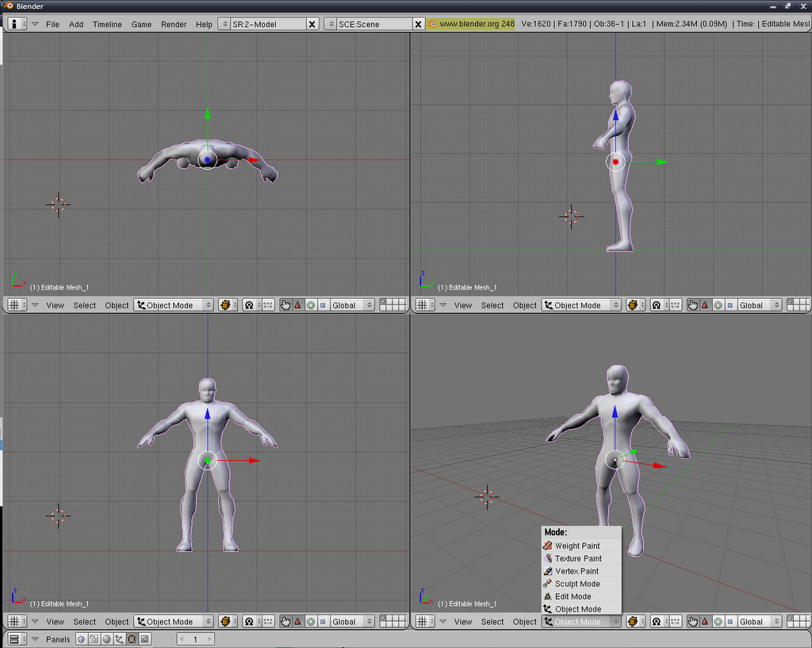Open the Shading context icon in buttons header
Screen dimensions: 812x648
106,639
